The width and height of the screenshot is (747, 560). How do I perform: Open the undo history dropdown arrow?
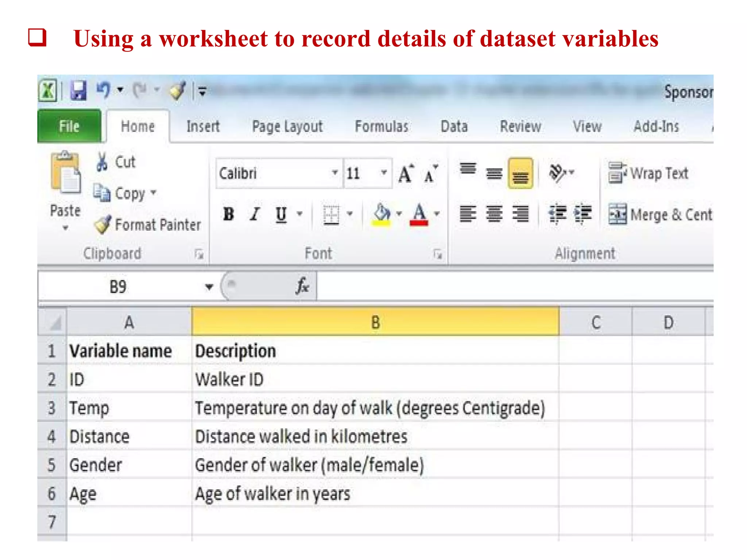tap(120, 90)
